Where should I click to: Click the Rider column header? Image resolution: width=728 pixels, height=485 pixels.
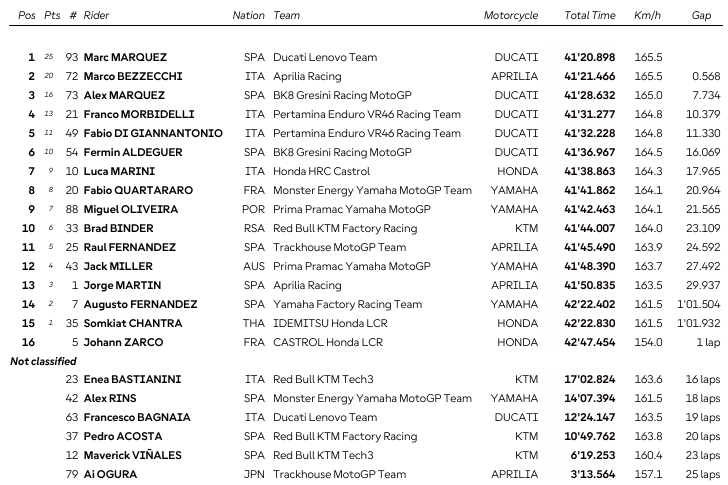point(96,16)
